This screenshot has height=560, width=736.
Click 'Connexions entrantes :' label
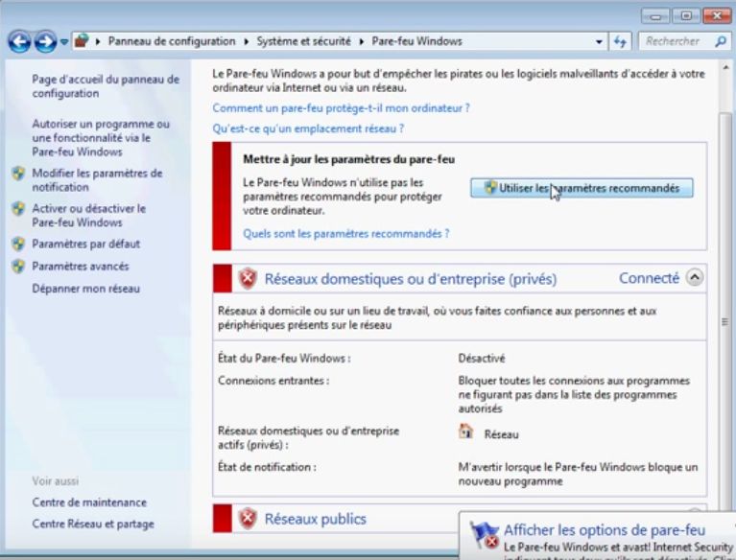(273, 381)
